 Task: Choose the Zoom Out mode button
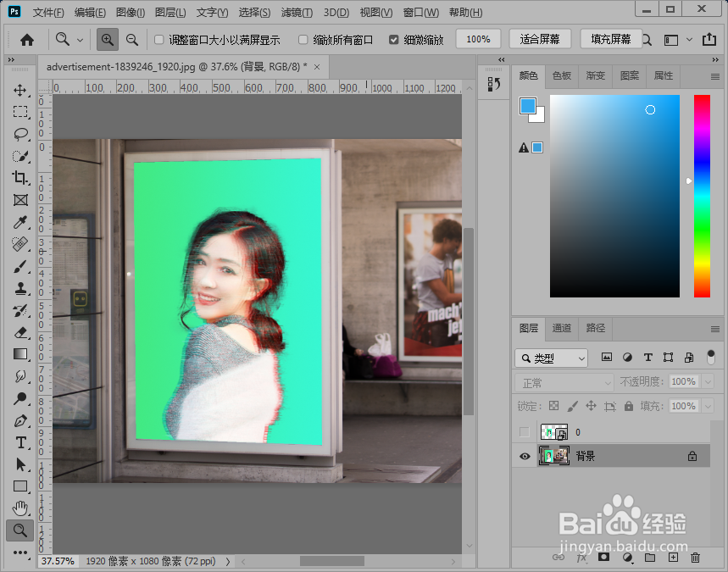pyautogui.click(x=132, y=40)
